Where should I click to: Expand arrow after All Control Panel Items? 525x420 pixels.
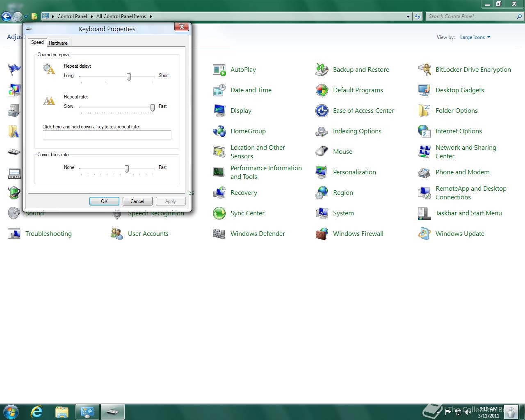click(x=151, y=16)
